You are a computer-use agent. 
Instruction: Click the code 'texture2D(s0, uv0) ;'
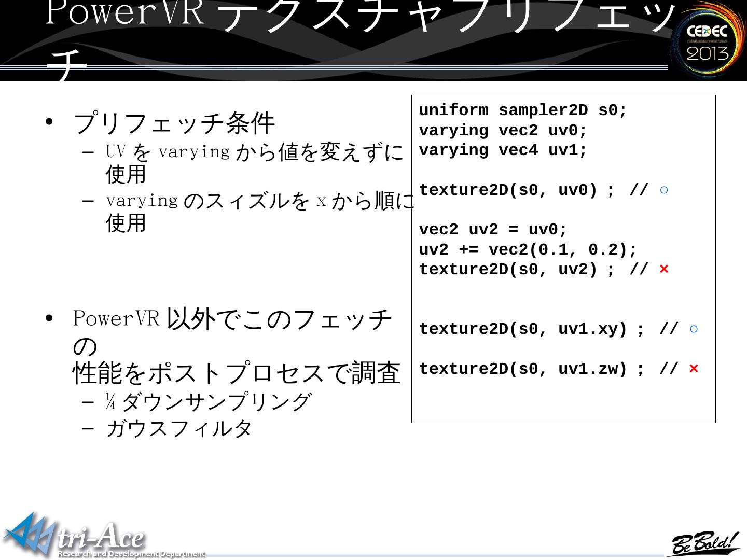(x=517, y=190)
